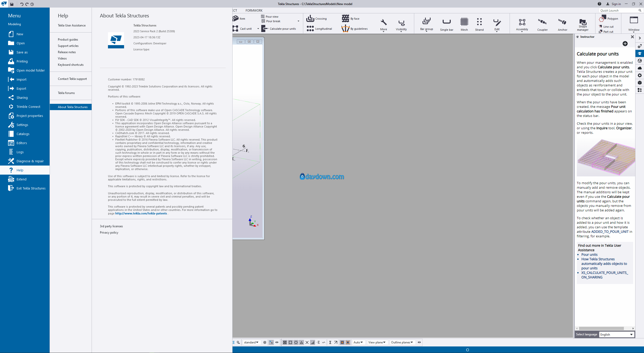Click the Coupler icon
This screenshot has width=644, height=353.
(542, 22)
